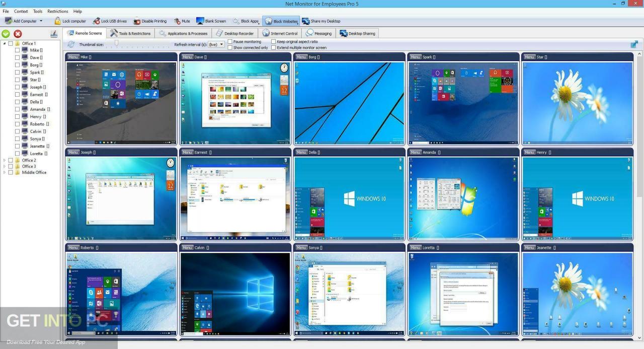The height and width of the screenshot is (349, 644).
Task: Click the Menu button on Jeanette's thumbnail
Action: click(x=529, y=247)
